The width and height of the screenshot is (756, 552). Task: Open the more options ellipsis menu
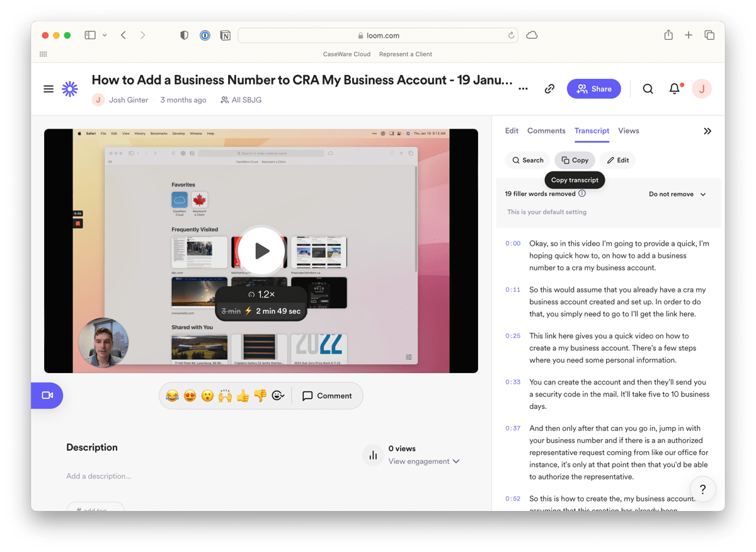point(523,89)
